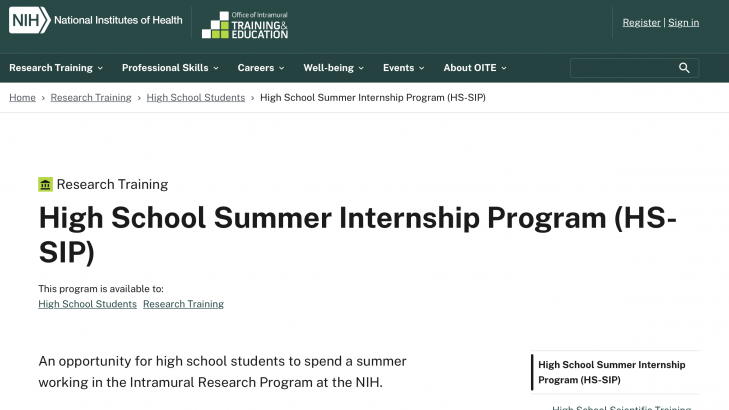Select HS-SIP item in side navigation

614,372
